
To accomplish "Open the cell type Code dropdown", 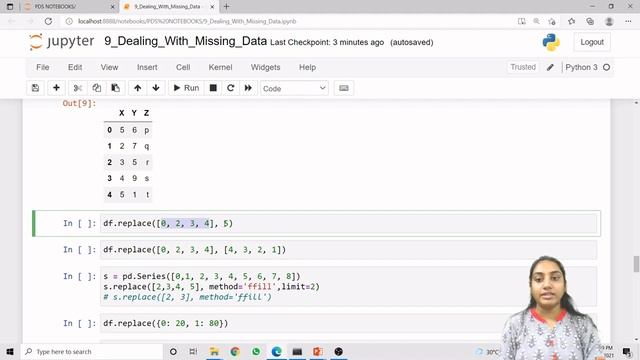I will point(294,89).
